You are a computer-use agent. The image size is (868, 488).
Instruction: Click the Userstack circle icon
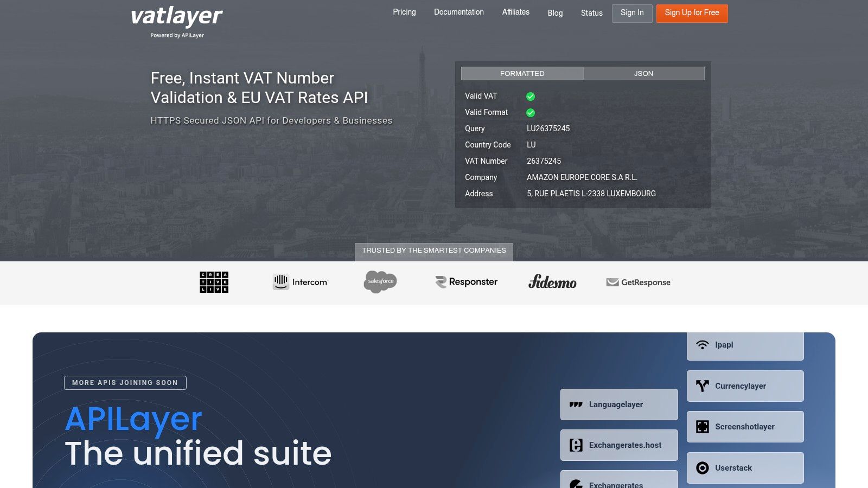tap(703, 468)
